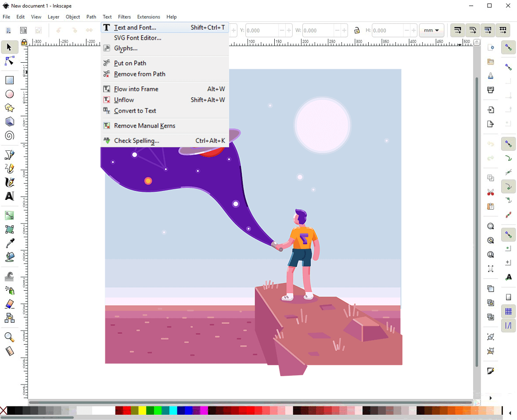
Task: Select the Zoom magnifier tool
Action: [9, 337]
